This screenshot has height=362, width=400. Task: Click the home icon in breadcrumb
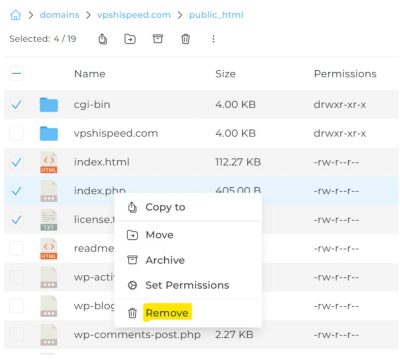pos(15,15)
